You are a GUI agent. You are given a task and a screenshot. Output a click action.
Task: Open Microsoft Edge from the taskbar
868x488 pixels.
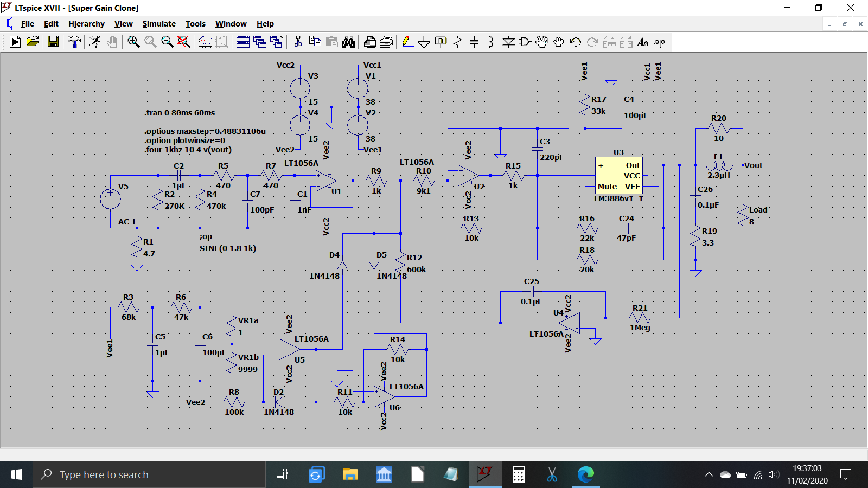586,475
